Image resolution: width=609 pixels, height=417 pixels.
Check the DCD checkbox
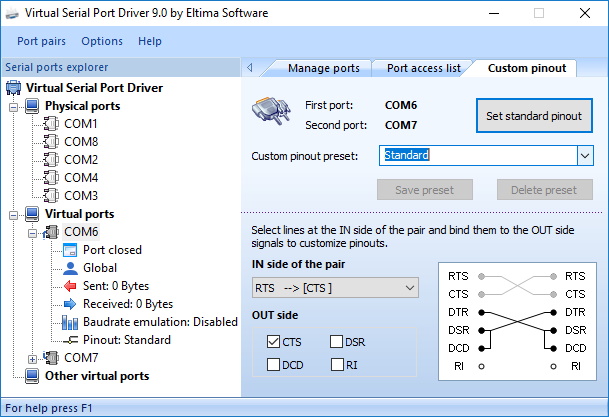point(273,365)
